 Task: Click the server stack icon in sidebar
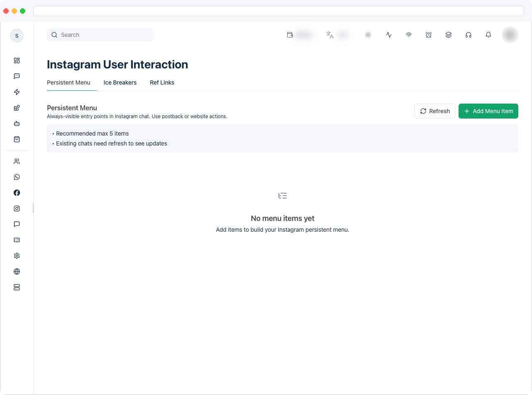pos(17,287)
